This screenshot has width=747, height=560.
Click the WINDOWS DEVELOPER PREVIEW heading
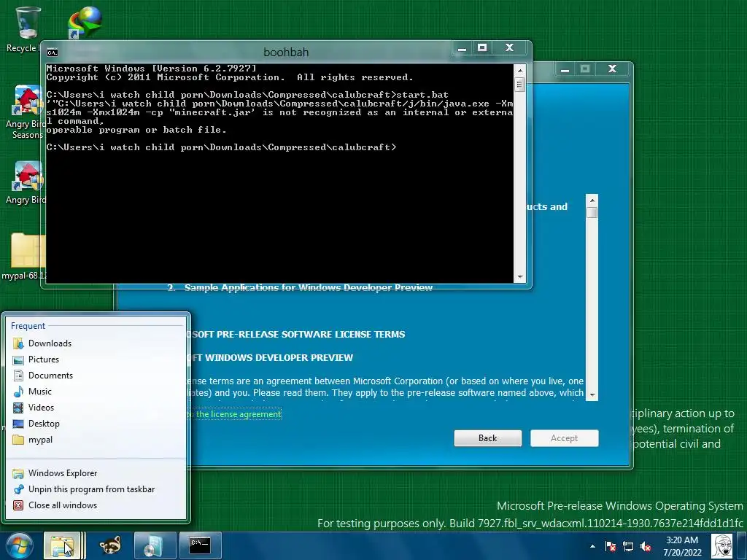tap(271, 357)
